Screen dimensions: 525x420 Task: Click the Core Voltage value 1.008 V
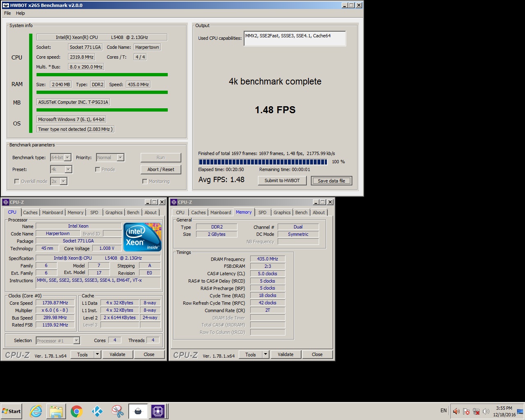(107, 248)
